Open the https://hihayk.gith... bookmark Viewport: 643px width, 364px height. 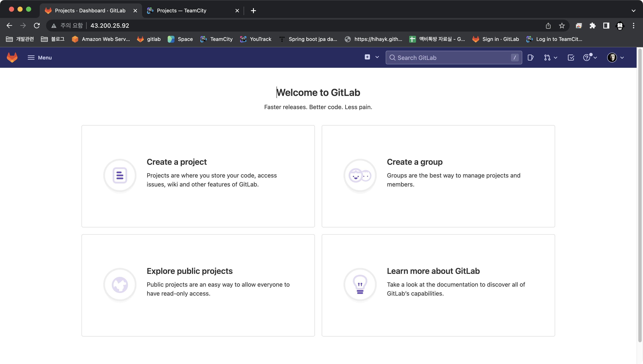click(373, 39)
